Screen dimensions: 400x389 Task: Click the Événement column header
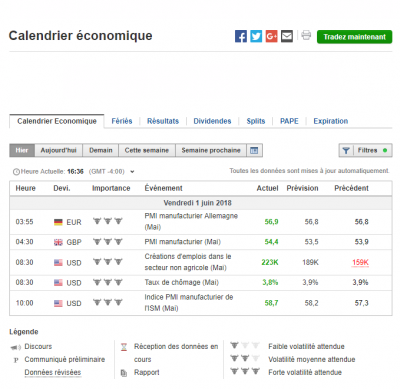pos(163,188)
